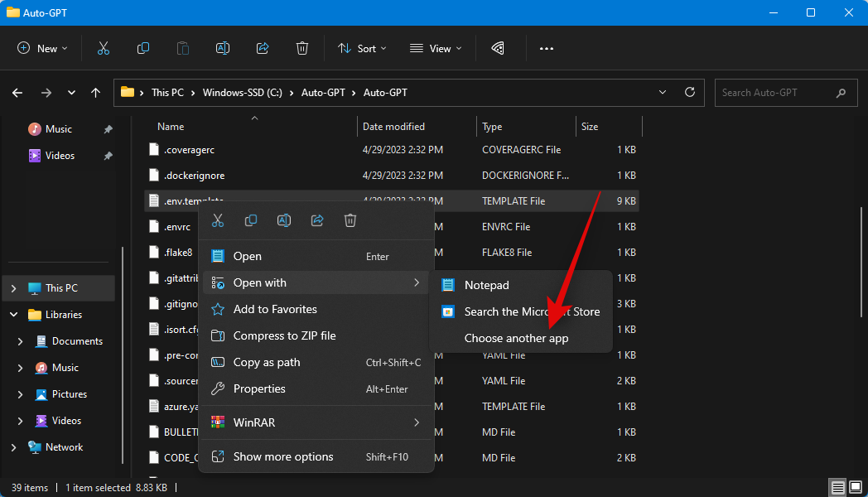This screenshot has height=497, width=868.
Task: Select the .coveragerc file
Action: click(392, 150)
